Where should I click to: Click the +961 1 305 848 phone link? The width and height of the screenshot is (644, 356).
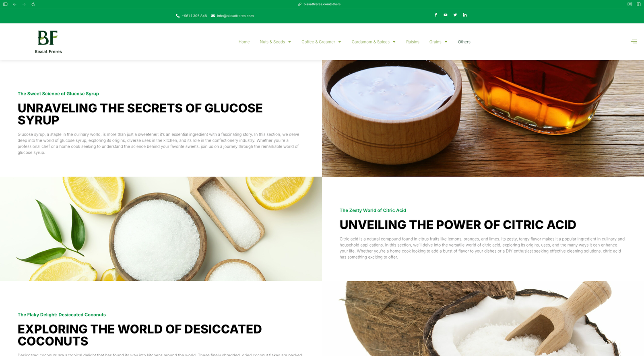coord(191,16)
